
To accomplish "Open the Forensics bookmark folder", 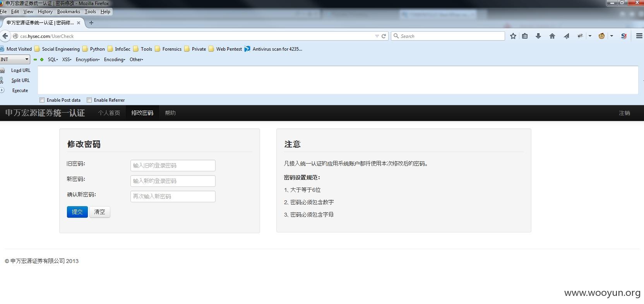I will pos(168,49).
